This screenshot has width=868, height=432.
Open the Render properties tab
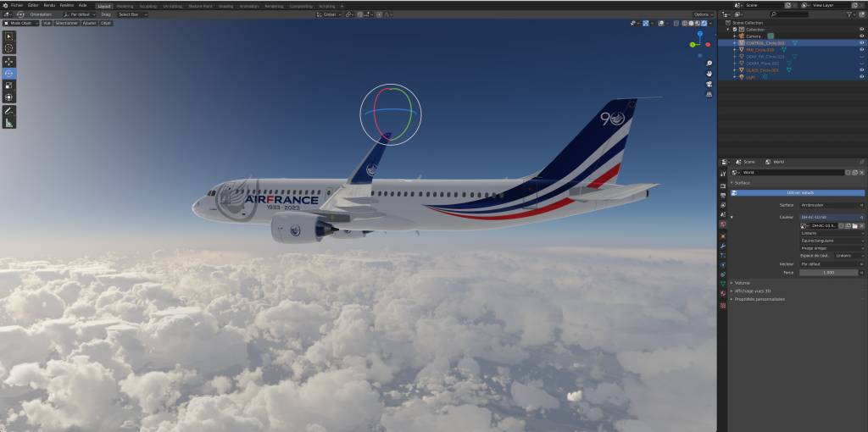pyautogui.click(x=723, y=186)
